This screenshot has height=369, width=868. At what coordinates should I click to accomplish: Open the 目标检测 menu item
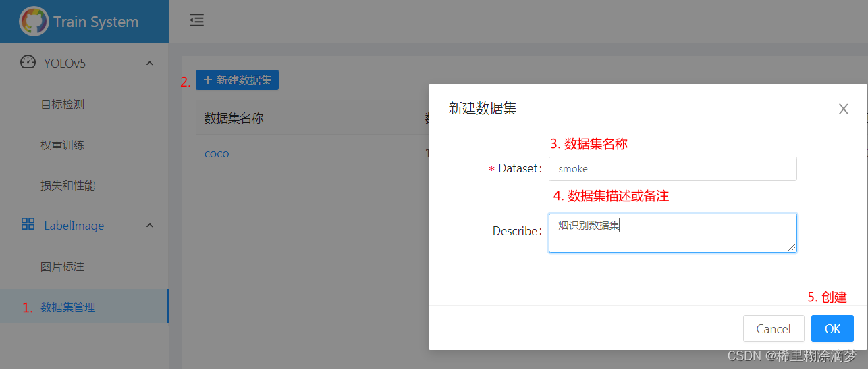point(62,105)
